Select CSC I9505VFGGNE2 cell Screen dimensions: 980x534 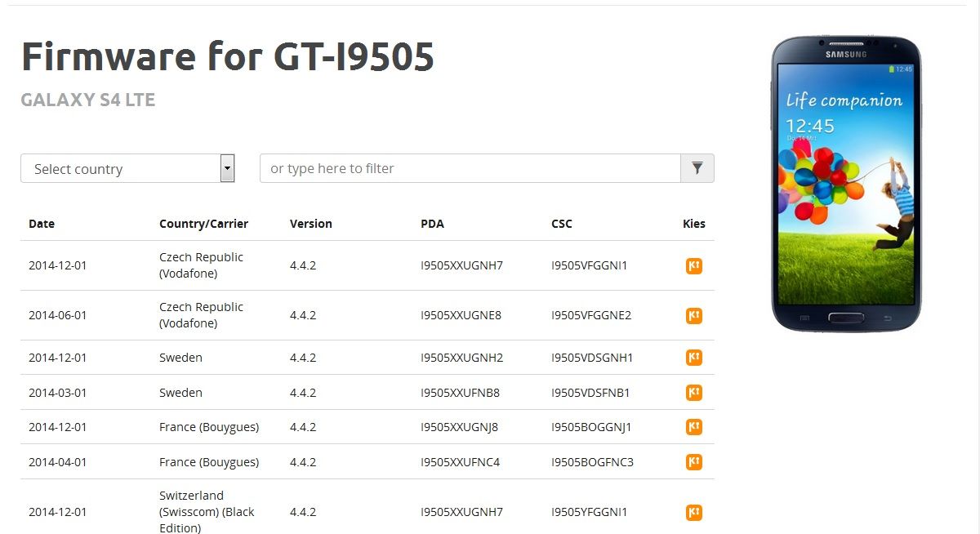tap(591, 315)
